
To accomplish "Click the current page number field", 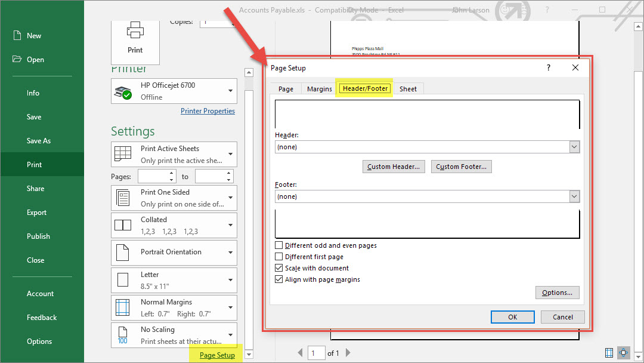I will point(316,353).
